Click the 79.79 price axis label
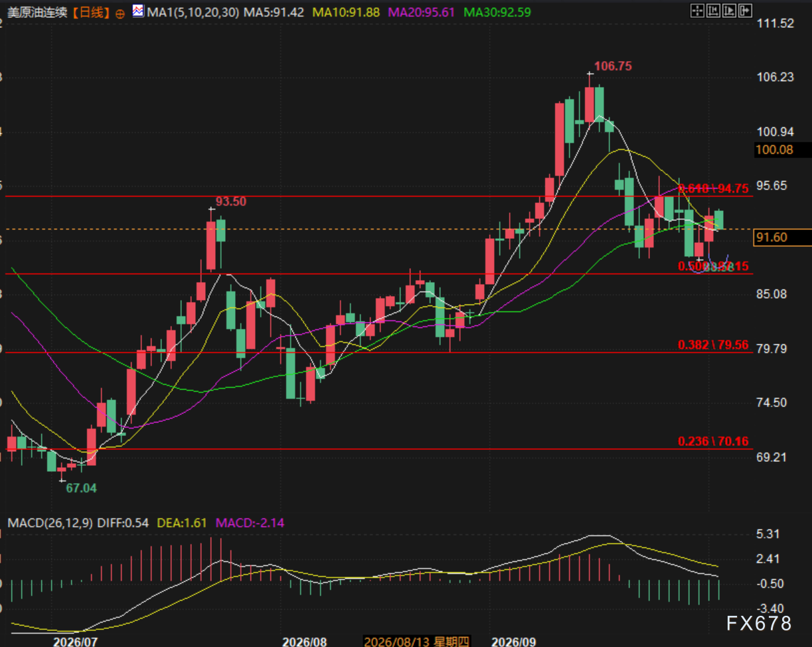812x647 pixels. (772, 348)
